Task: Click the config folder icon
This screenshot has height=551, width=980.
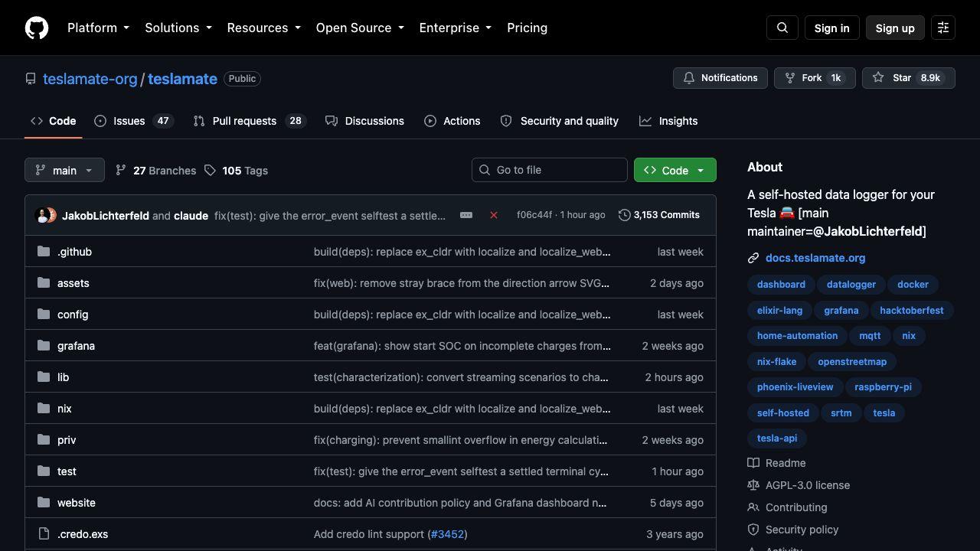Action: pyautogui.click(x=44, y=315)
